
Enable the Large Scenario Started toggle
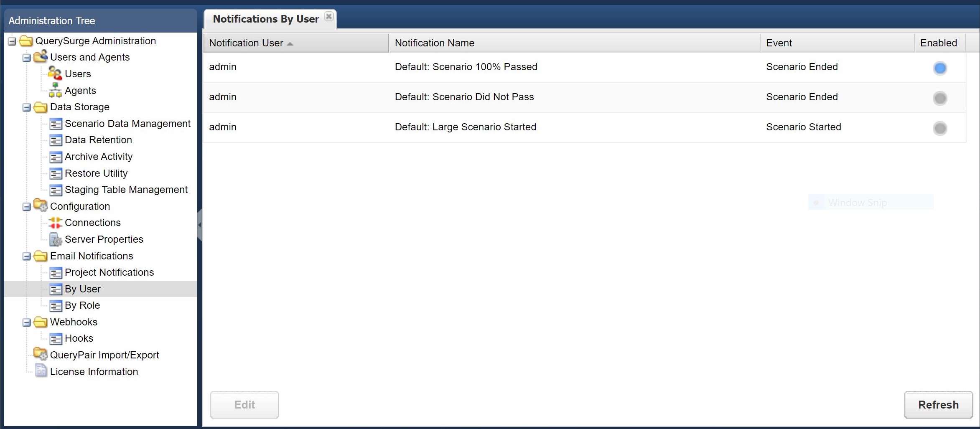pyautogui.click(x=940, y=128)
